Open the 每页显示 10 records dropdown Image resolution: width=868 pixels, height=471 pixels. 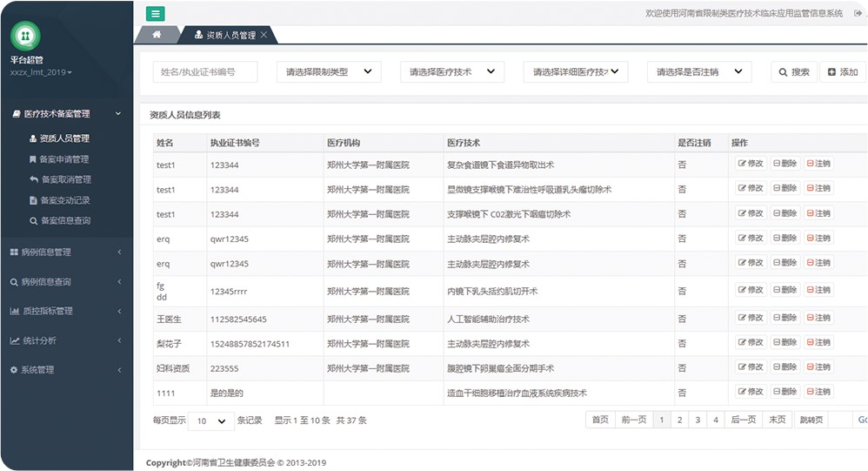click(210, 421)
